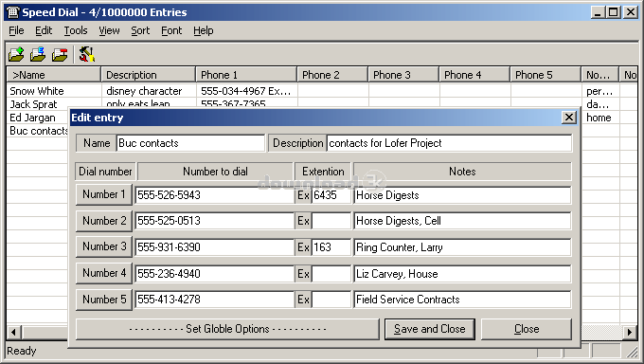644x364 pixels.
Task: Click the Horse Digests, Cell notes field
Action: pos(462,221)
